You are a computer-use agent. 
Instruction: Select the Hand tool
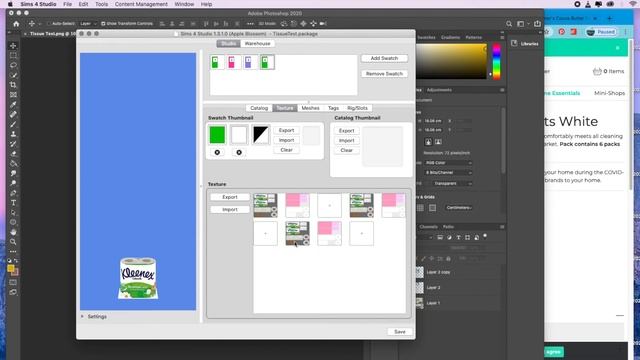tap(13, 232)
